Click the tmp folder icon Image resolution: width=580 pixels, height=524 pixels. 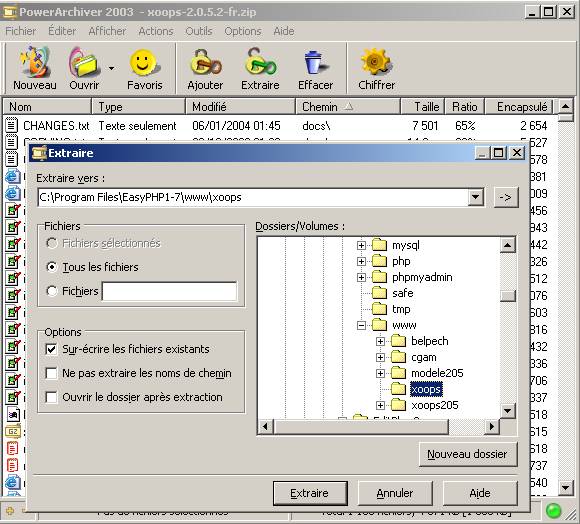tap(379, 309)
